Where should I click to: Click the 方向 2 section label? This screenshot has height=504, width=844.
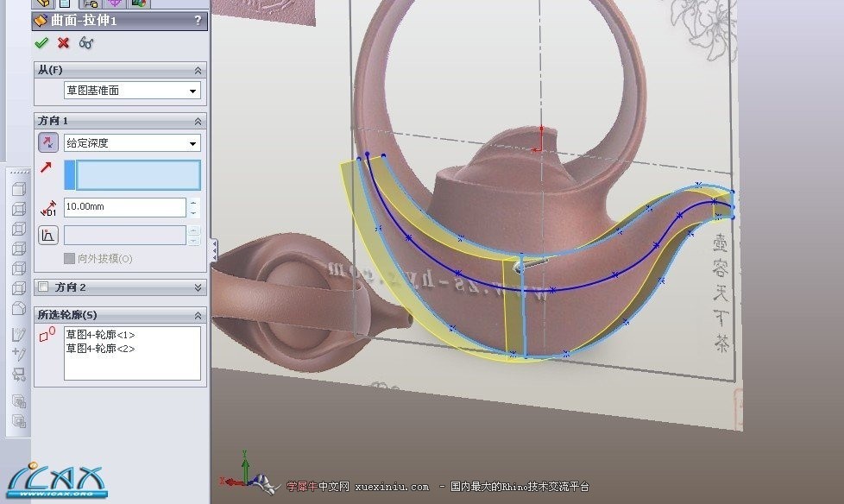71,287
